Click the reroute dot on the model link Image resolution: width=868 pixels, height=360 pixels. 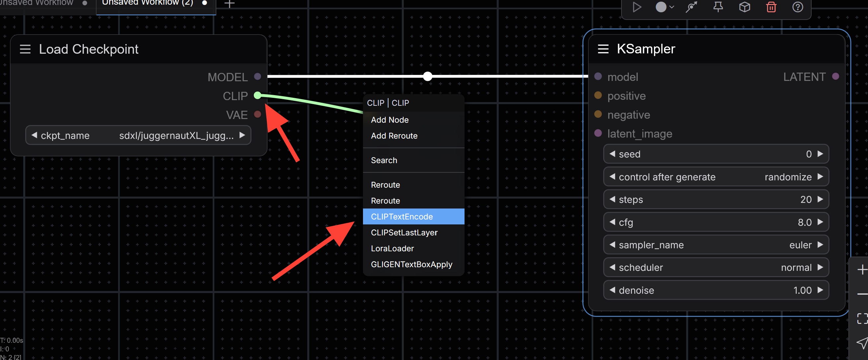pos(427,77)
